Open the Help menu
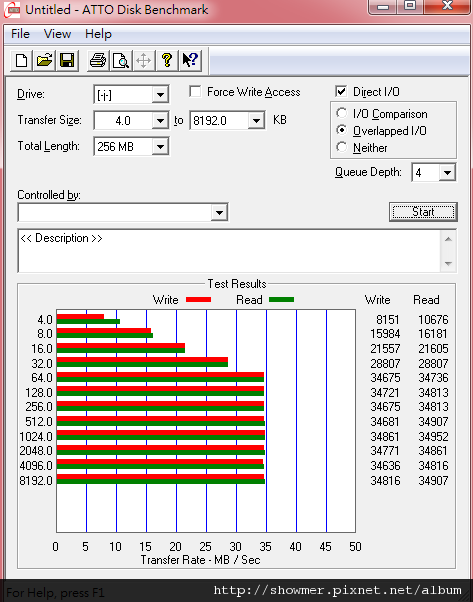 click(98, 34)
